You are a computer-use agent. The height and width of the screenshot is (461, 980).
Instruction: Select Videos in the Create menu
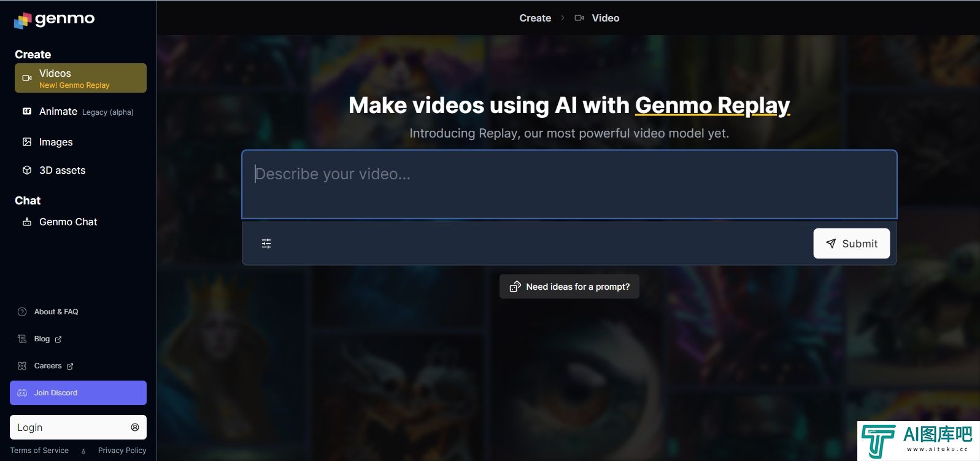click(x=80, y=78)
